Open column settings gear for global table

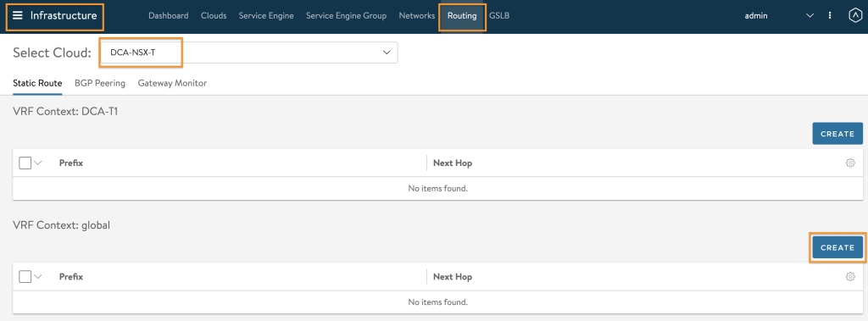tap(851, 277)
